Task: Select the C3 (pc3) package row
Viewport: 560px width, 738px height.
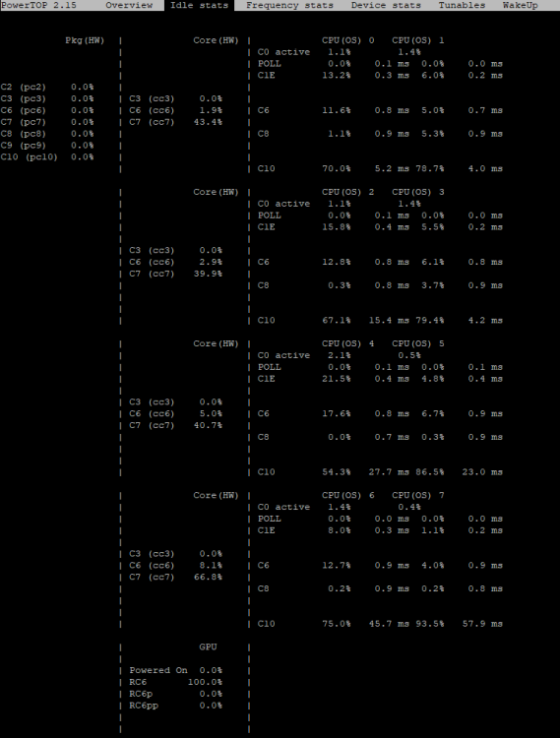Action: (x=47, y=98)
